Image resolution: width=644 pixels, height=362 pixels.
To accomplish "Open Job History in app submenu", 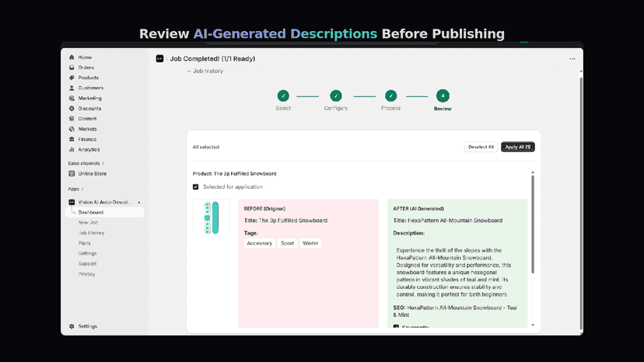I will click(x=91, y=233).
